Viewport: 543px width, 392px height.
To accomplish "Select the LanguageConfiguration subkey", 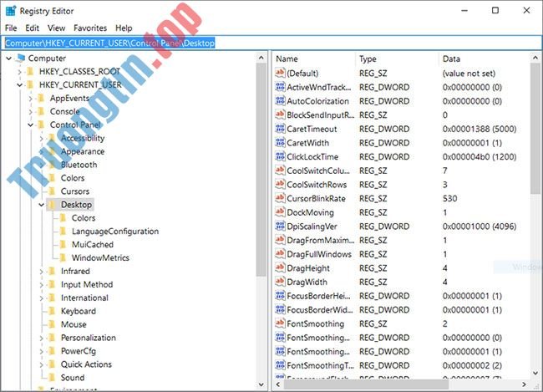I will pyautogui.click(x=115, y=232).
